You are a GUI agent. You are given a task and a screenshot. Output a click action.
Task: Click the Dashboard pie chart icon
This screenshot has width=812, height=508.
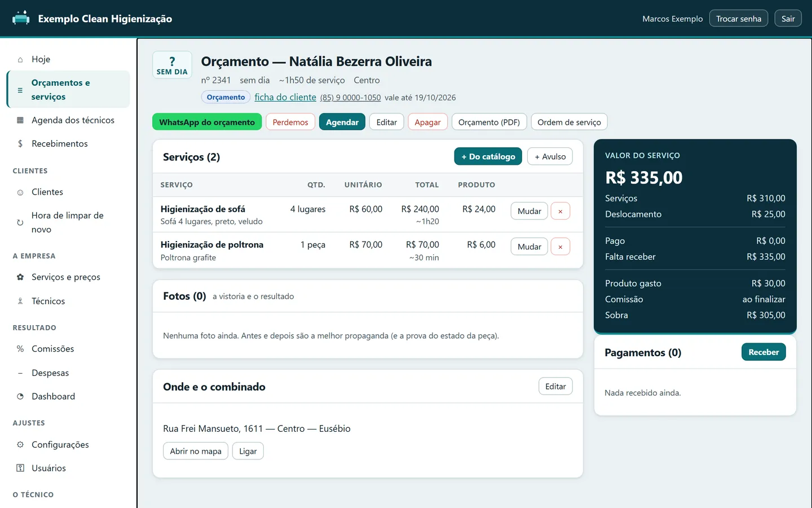click(20, 396)
